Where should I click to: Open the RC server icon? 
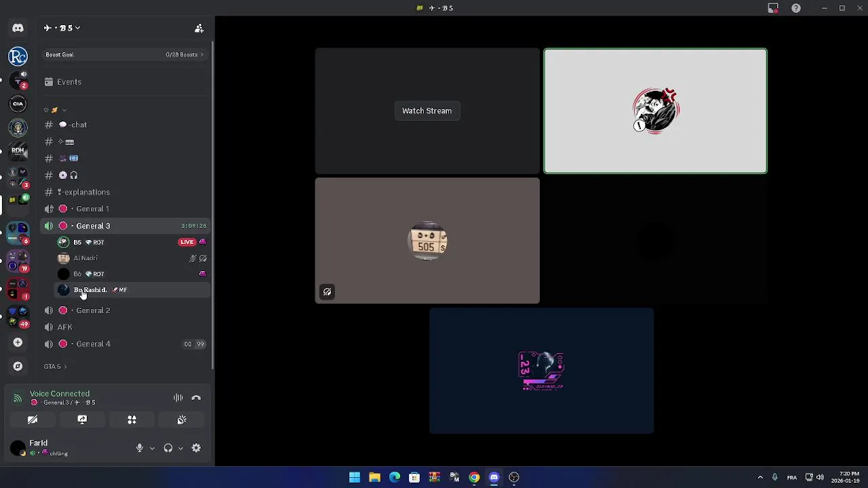click(x=18, y=57)
